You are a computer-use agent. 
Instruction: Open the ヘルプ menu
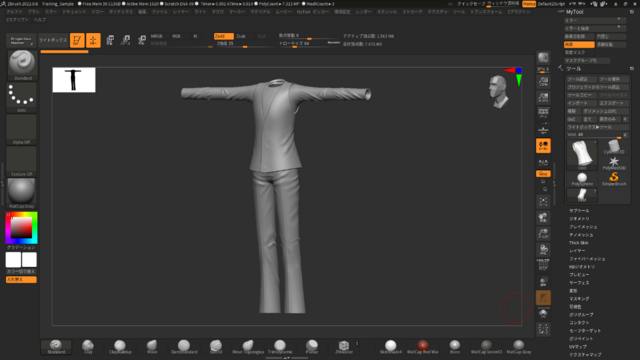pos(40,20)
